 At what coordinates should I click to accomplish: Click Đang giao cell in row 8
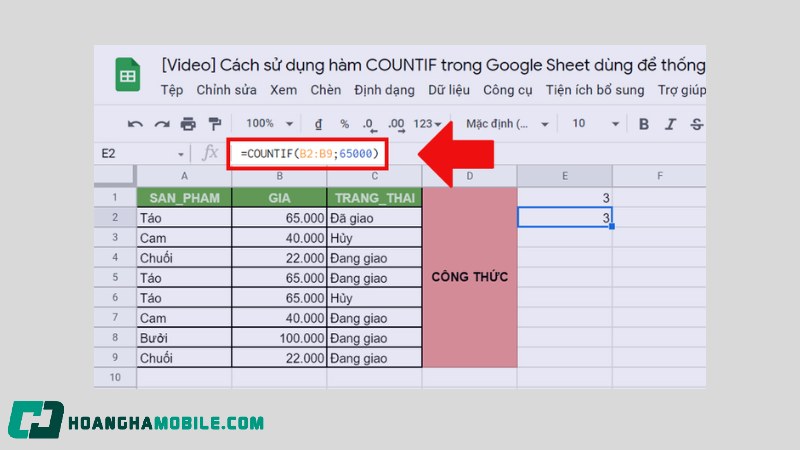[x=374, y=338]
